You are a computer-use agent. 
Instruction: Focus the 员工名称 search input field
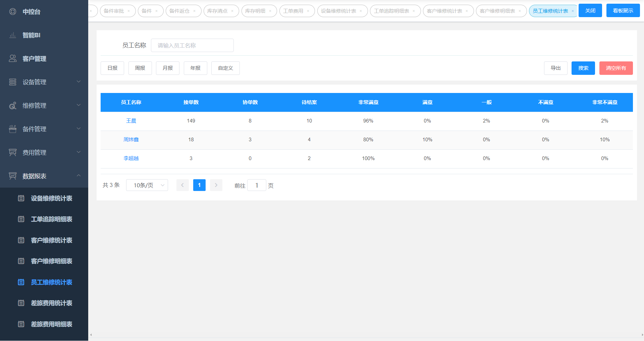(x=192, y=45)
